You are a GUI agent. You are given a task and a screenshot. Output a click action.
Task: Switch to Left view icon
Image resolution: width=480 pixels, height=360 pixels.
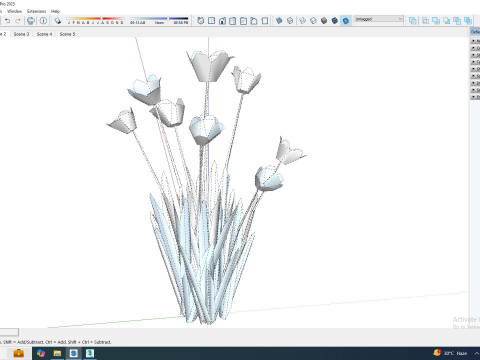(254, 21)
